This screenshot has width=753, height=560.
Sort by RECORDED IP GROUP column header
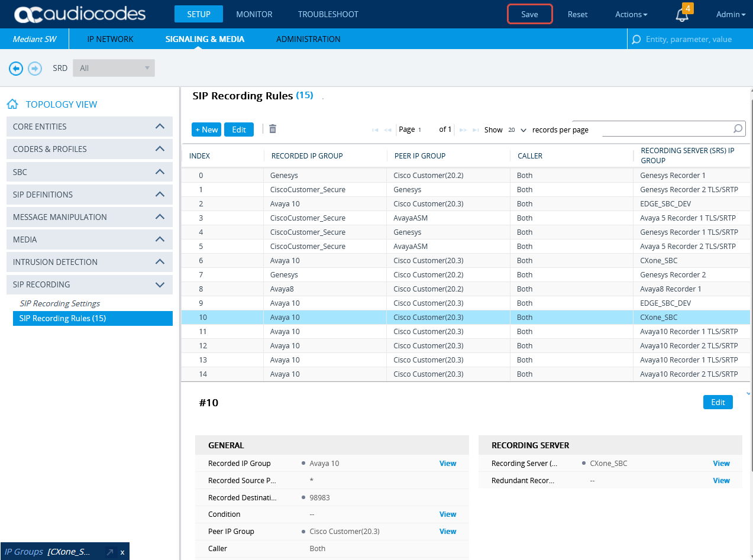tap(307, 156)
